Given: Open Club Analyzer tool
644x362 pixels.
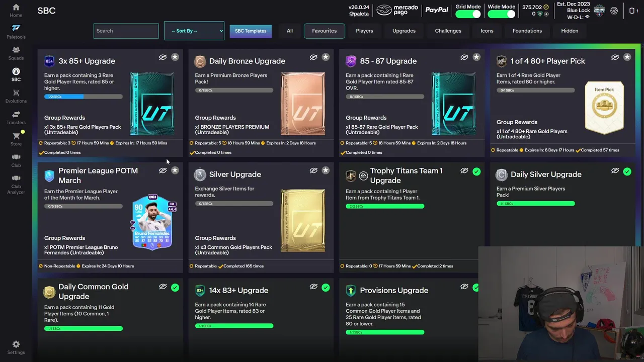Looking at the screenshot, I should click(x=16, y=185).
